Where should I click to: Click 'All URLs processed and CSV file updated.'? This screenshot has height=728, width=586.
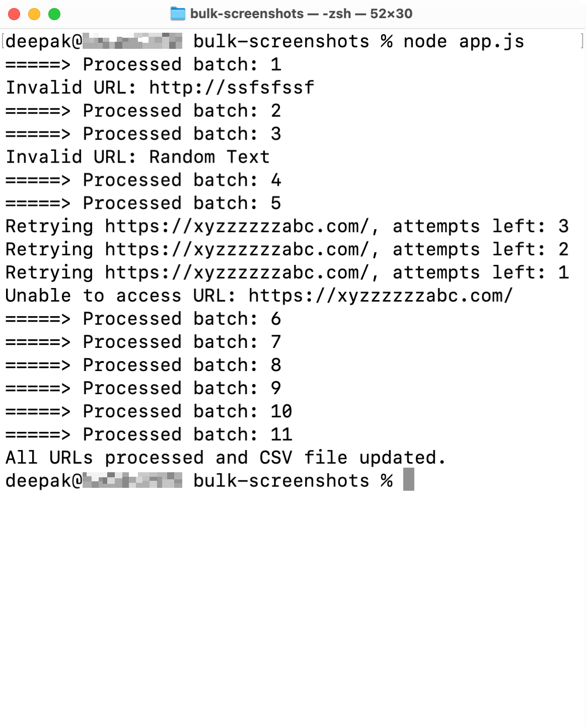pyautogui.click(x=226, y=458)
